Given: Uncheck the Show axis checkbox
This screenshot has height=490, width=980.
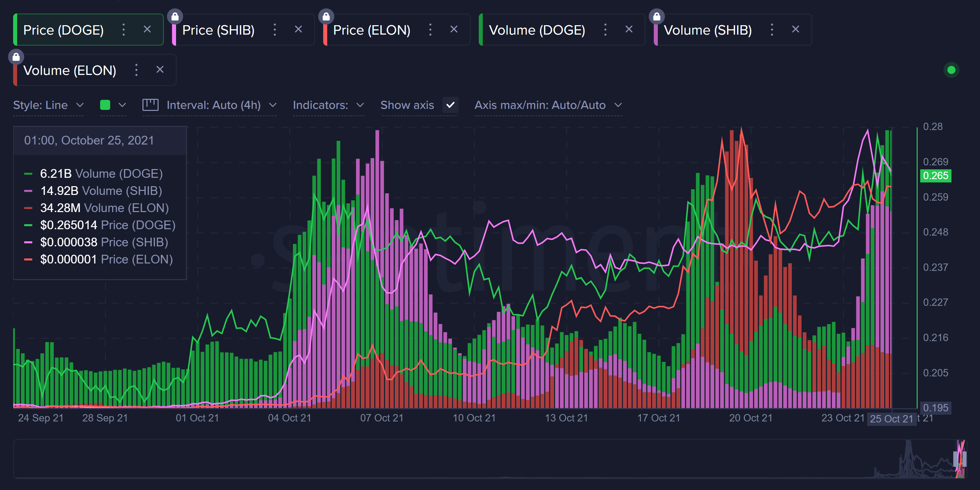Looking at the screenshot, I should coord(451,105).
